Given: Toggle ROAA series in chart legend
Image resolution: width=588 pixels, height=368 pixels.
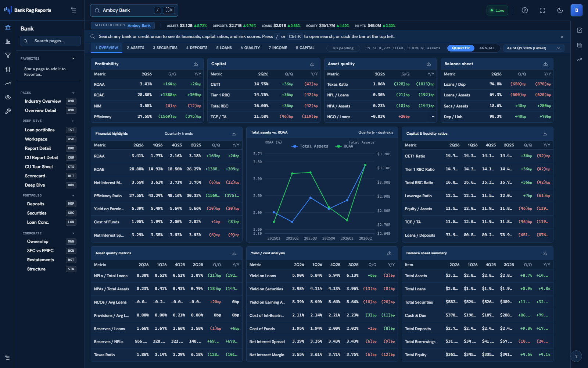Looking at the screenshot, I should (344, 146).
